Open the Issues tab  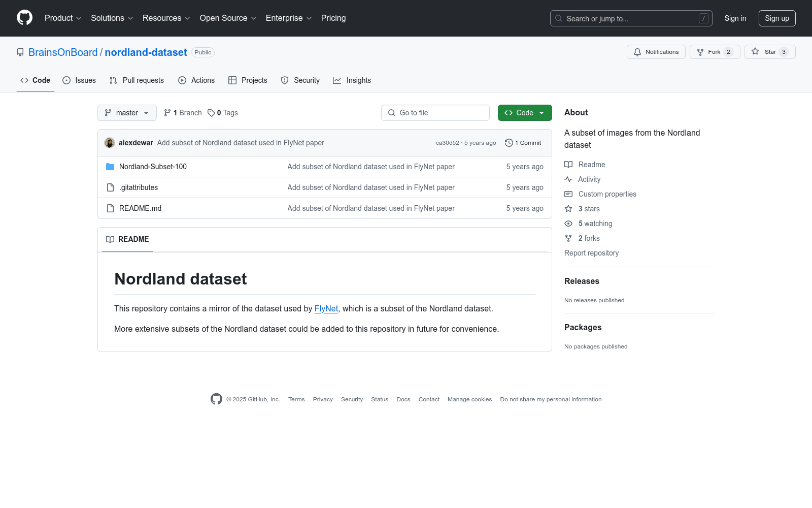click(79, 80)
